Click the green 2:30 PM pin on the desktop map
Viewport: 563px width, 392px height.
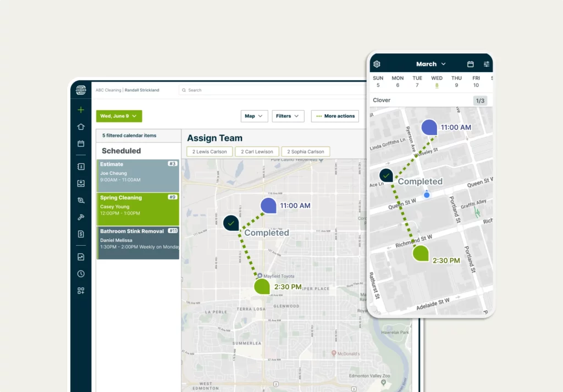(262, 287)
